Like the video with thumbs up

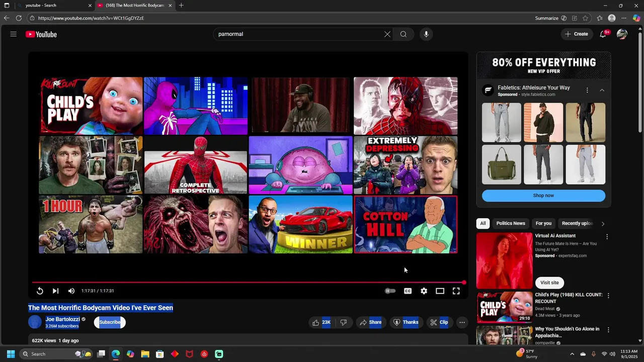pos(321,322)
